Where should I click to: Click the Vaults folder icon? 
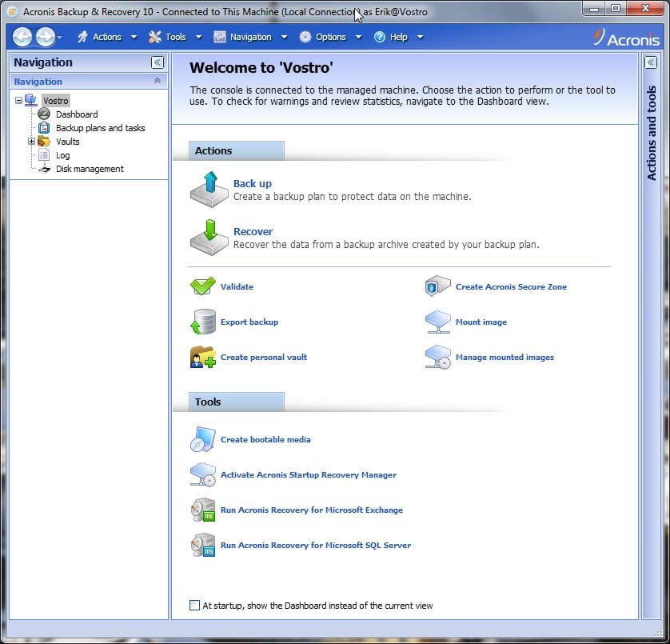(44, 141)
